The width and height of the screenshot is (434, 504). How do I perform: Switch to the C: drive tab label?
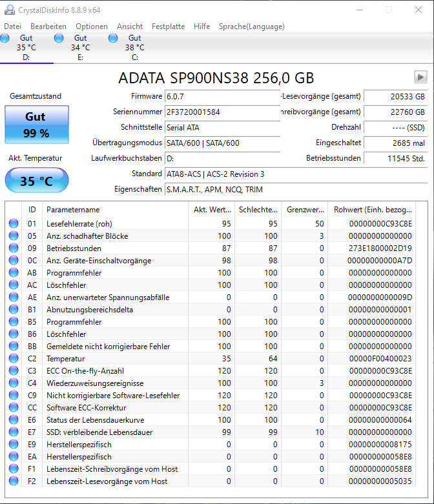tap(135, 57)
